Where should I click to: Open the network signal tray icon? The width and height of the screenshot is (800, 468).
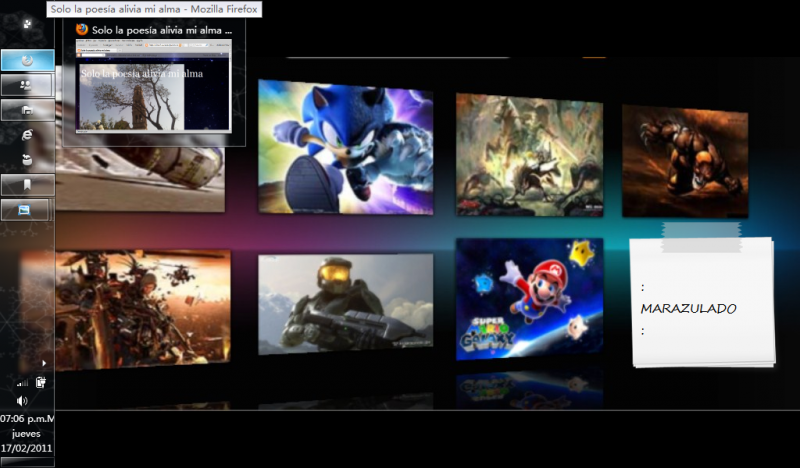click(x=22, y=382)
